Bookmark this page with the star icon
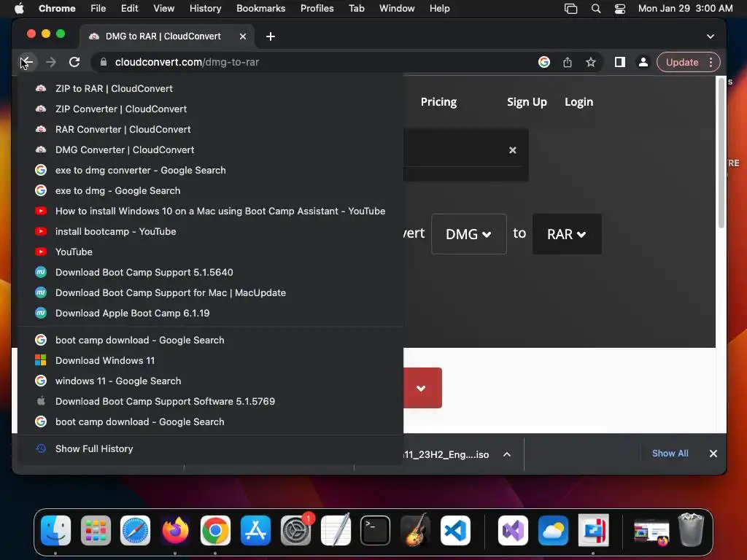 click(591, 63)
